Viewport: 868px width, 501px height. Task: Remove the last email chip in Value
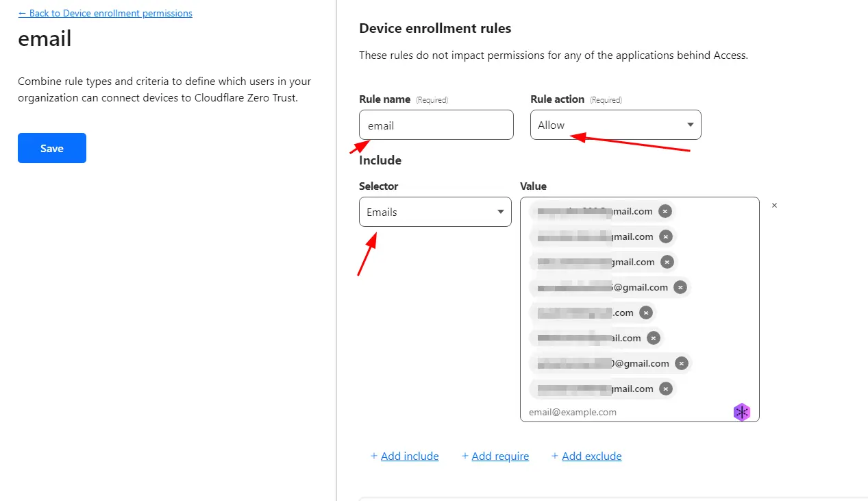[x=665, y=389]
